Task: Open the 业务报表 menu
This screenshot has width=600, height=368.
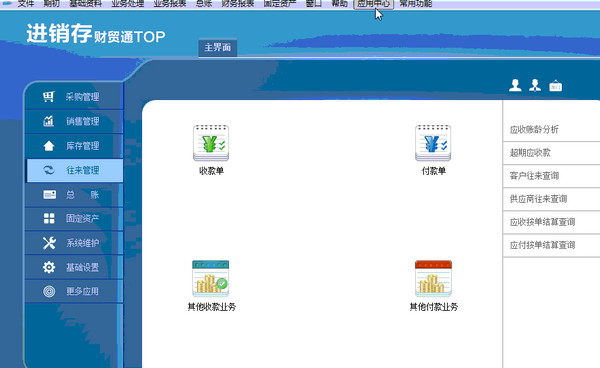Action: point(170,3)
